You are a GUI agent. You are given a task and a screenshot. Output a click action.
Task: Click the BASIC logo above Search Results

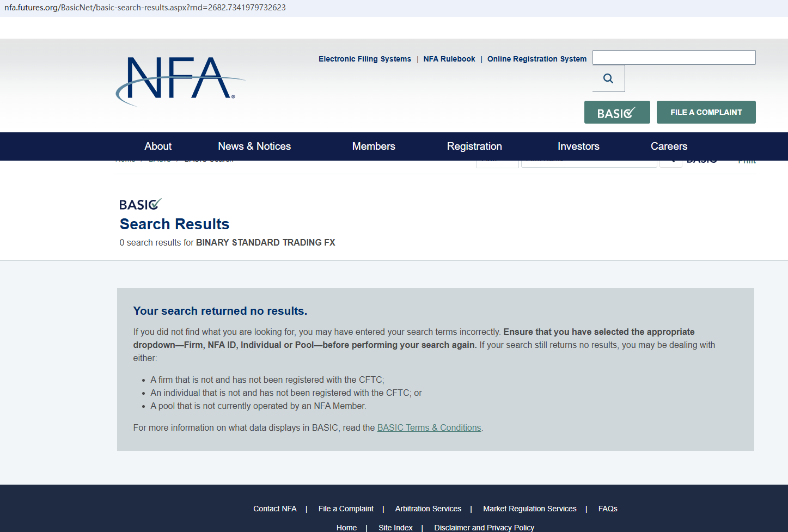click(141, 204)
